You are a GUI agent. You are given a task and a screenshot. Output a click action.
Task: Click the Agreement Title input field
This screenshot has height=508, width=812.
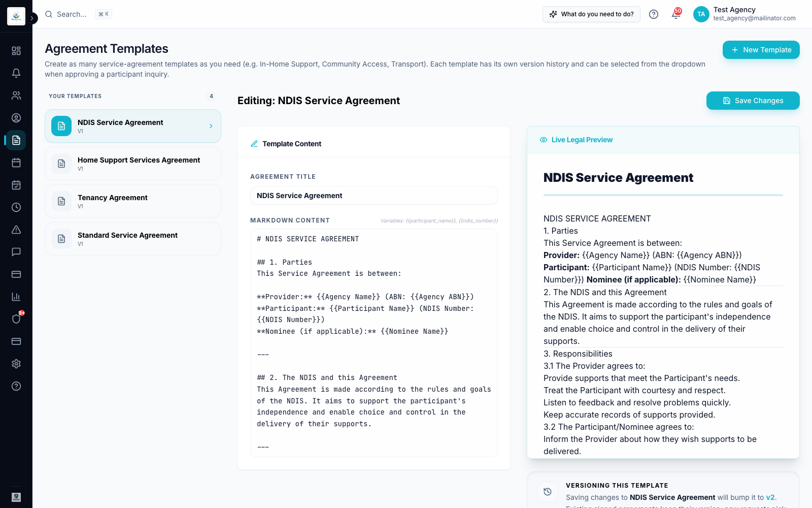(374, 196)
